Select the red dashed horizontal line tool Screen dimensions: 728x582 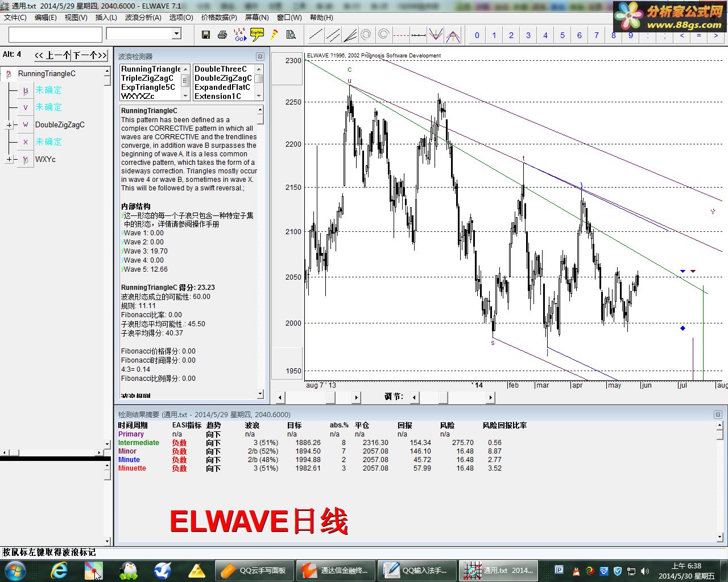(401, 35)
